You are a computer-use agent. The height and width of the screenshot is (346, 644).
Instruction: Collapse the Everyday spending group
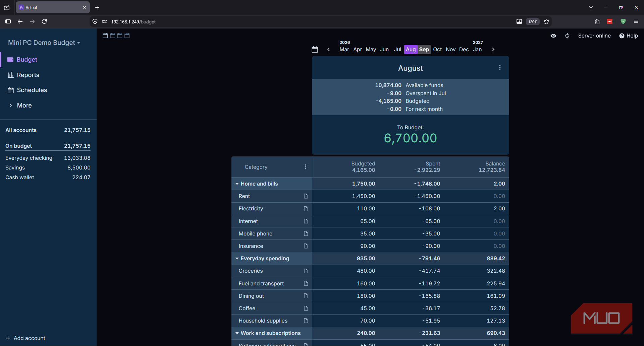[237, 259]
